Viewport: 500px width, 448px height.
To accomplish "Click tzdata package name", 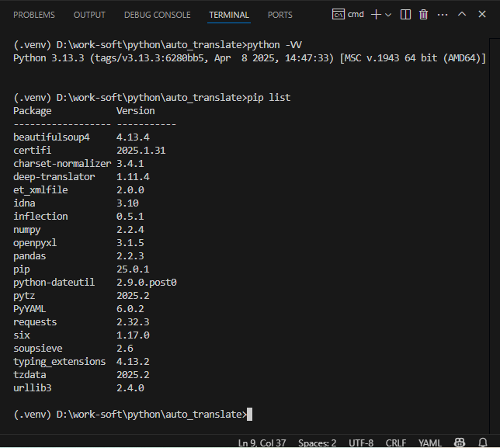I will 30,375.
